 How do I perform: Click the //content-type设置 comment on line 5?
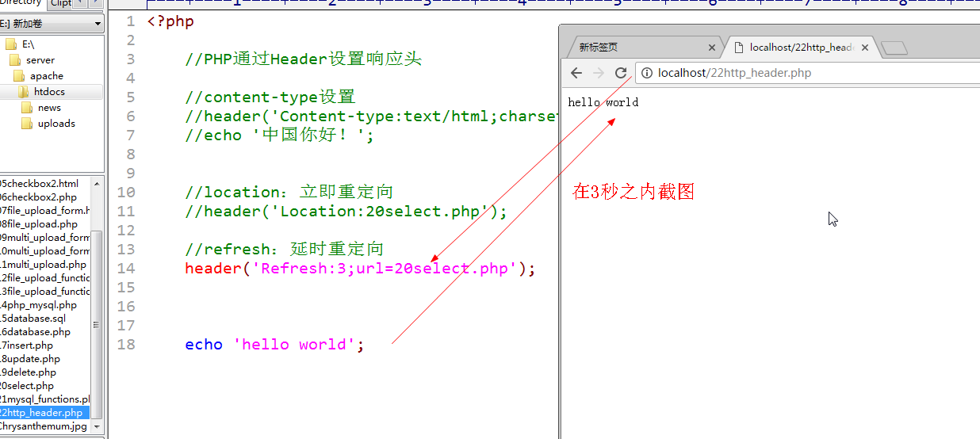(270, 97)
